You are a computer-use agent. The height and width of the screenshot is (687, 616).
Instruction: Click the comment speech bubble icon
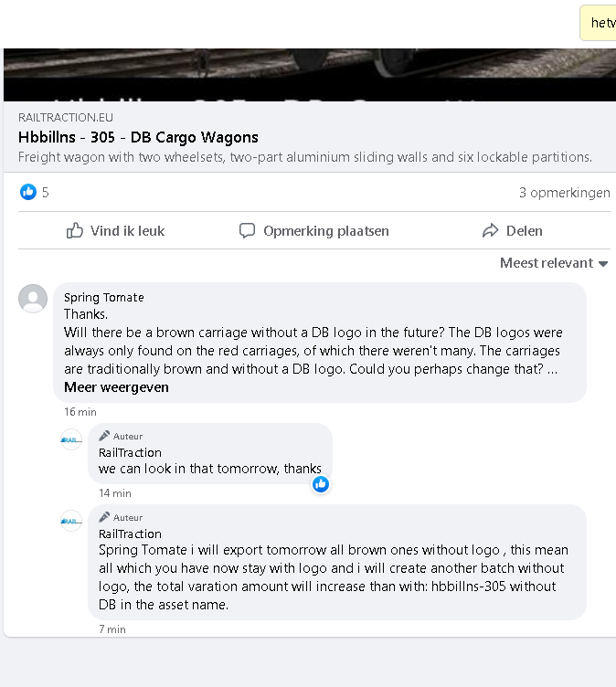pyautogui.click(x=247, y=231)
